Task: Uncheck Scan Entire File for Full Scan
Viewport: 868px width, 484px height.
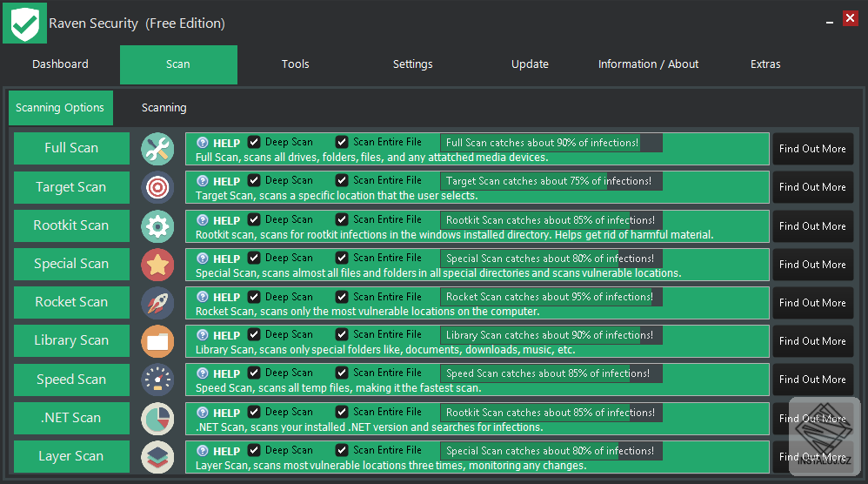Action: tap(342, 142)
